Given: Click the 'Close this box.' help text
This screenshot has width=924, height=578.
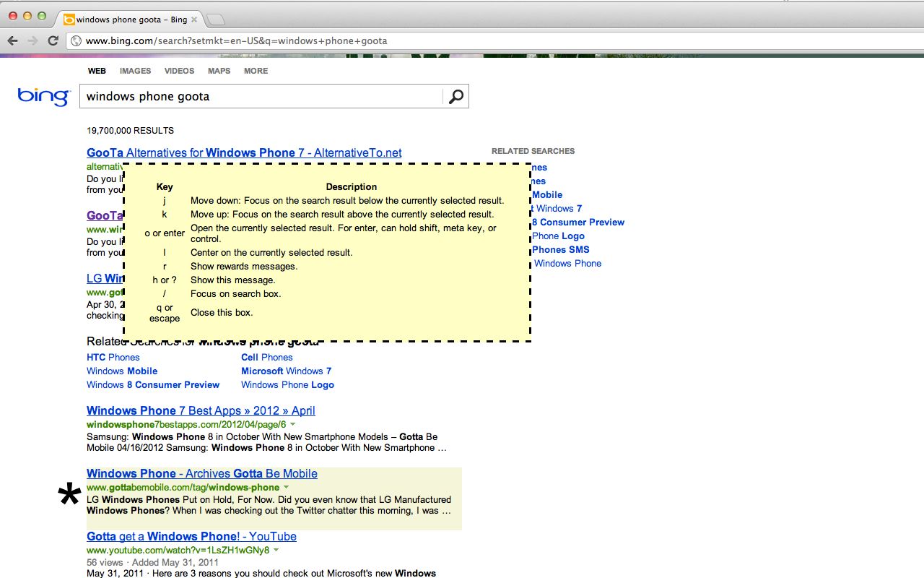Looking at the screenshot, I should click(222, 313).
